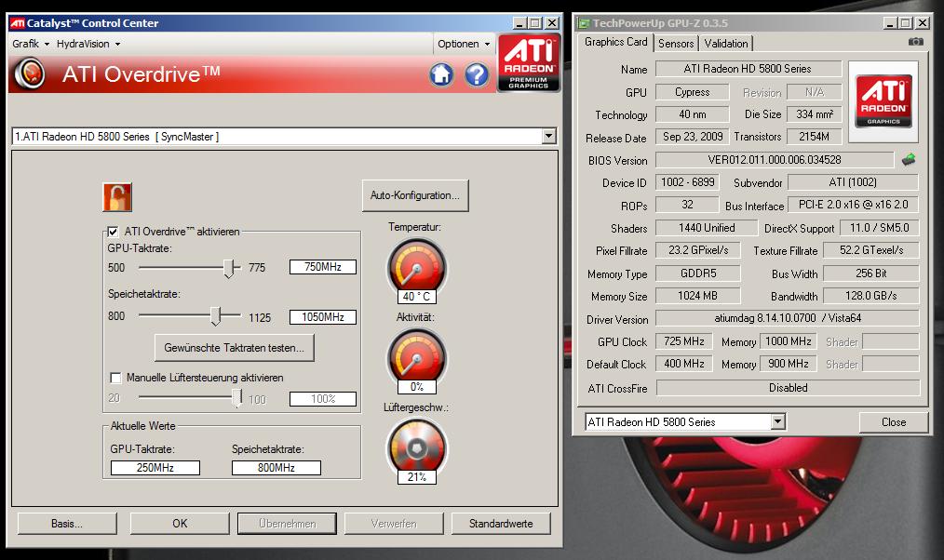
Task: Toggle ATI Overdrive aktivieren checkbox
Action: [x=114, y=232]
